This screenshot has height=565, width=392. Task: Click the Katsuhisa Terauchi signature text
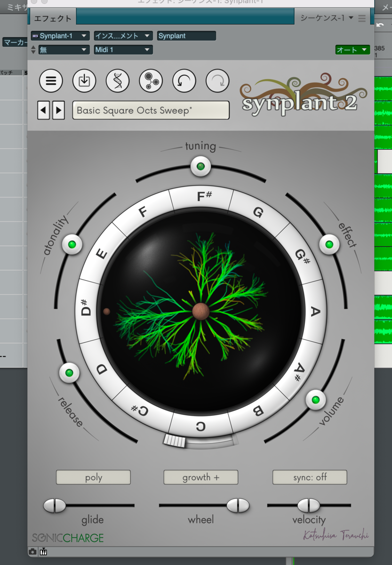(x=336, y=536)
